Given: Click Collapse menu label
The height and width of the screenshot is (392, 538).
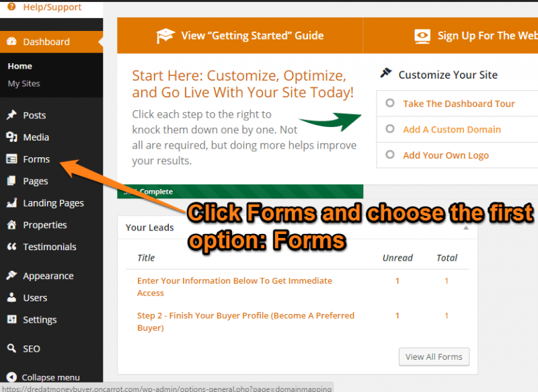Looking at the screenshot, I should pyautogui.click(x=50, y=377).
